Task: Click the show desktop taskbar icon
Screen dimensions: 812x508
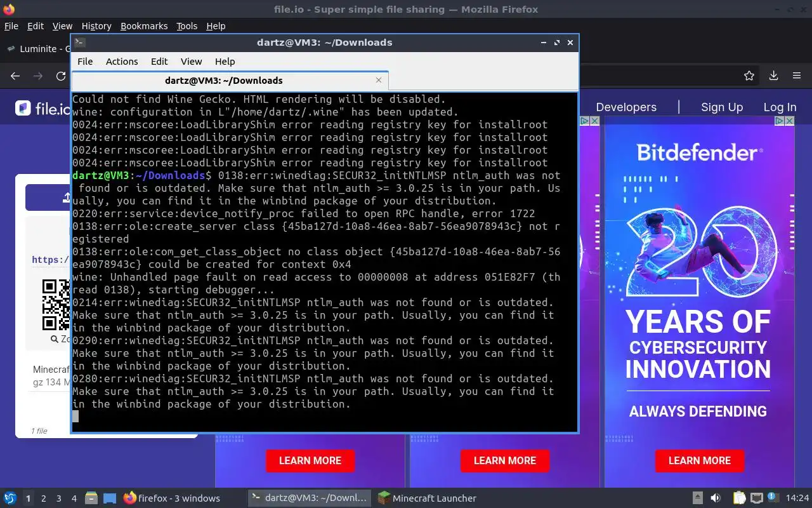Action: 110,498
